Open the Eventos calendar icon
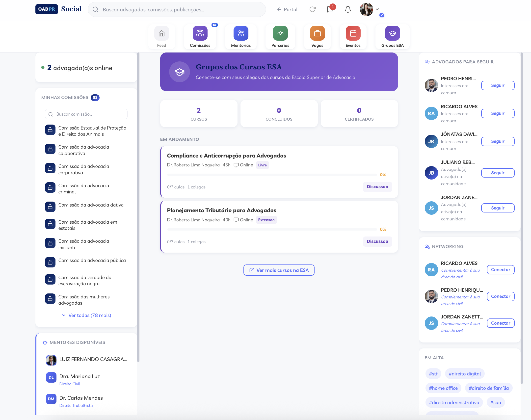 353,33
